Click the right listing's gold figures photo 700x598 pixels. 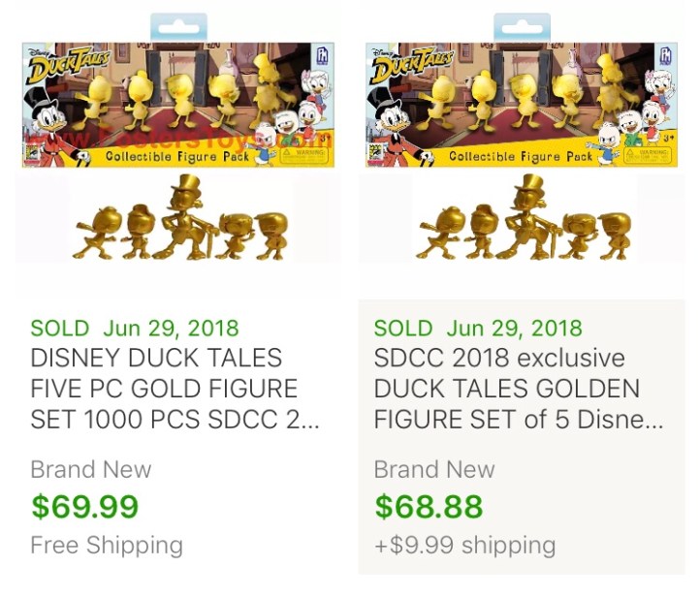523,221
